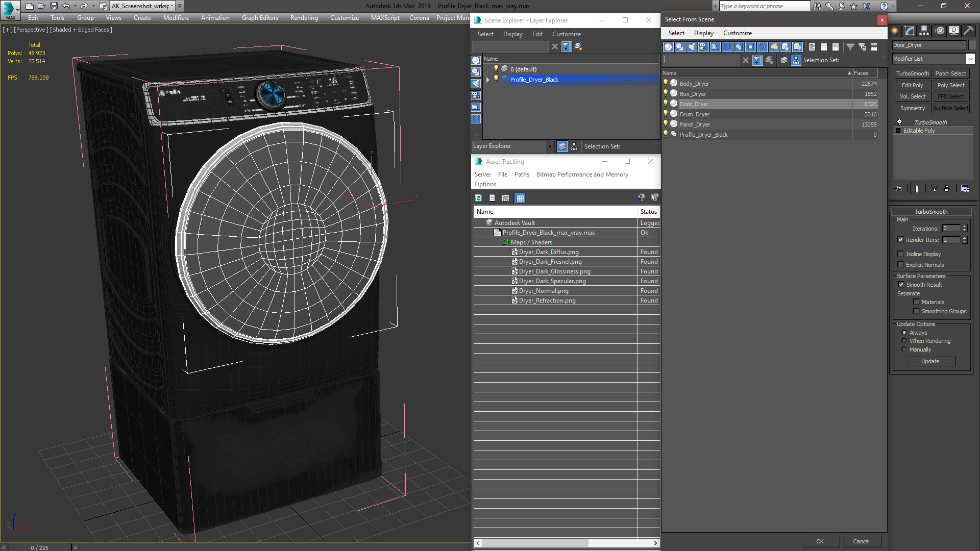Increase Iterations spinner value

point(964,227)
